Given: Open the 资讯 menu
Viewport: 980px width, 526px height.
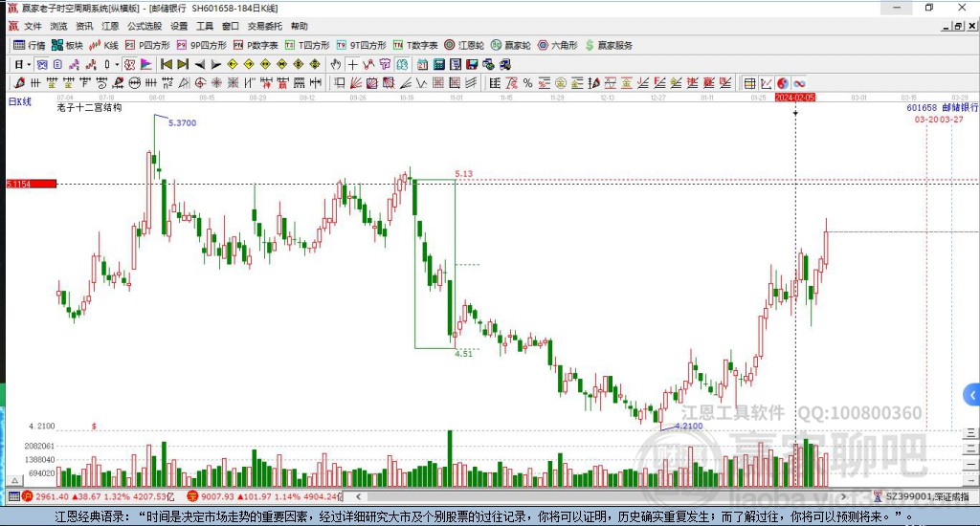Looking at the screenshot, I should pos(84,26).
